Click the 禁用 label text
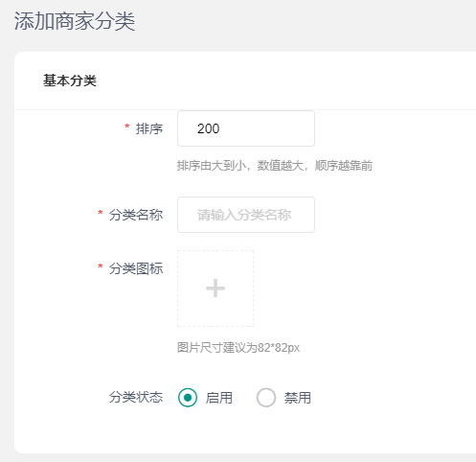 point(298,398)
